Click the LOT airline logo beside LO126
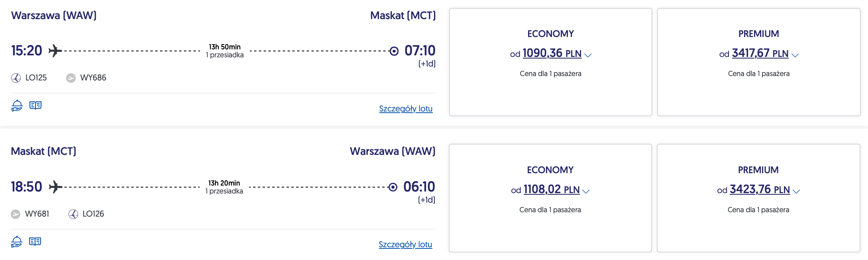Viewport: 868px width, 260px height. click(73, 214)
